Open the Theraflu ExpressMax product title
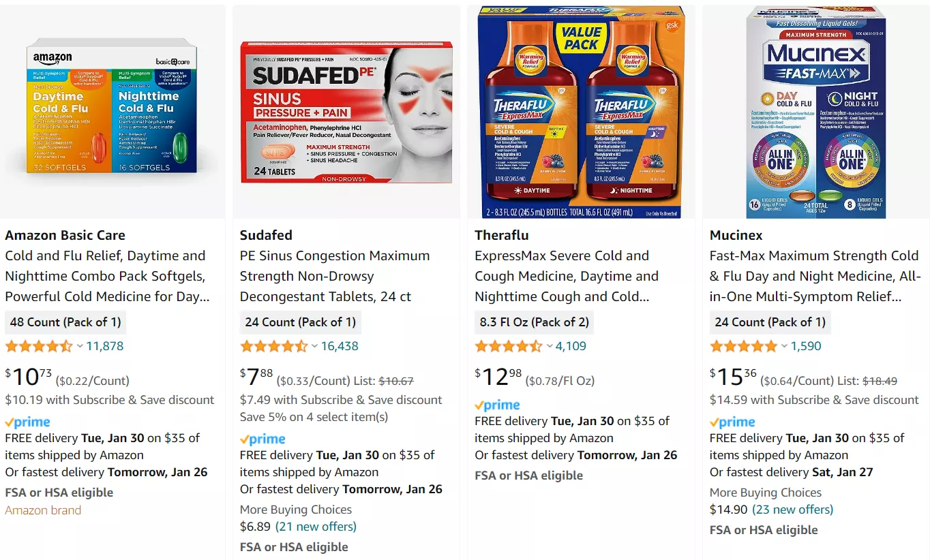This screenshot has width=930, height=560. (567, 276)
